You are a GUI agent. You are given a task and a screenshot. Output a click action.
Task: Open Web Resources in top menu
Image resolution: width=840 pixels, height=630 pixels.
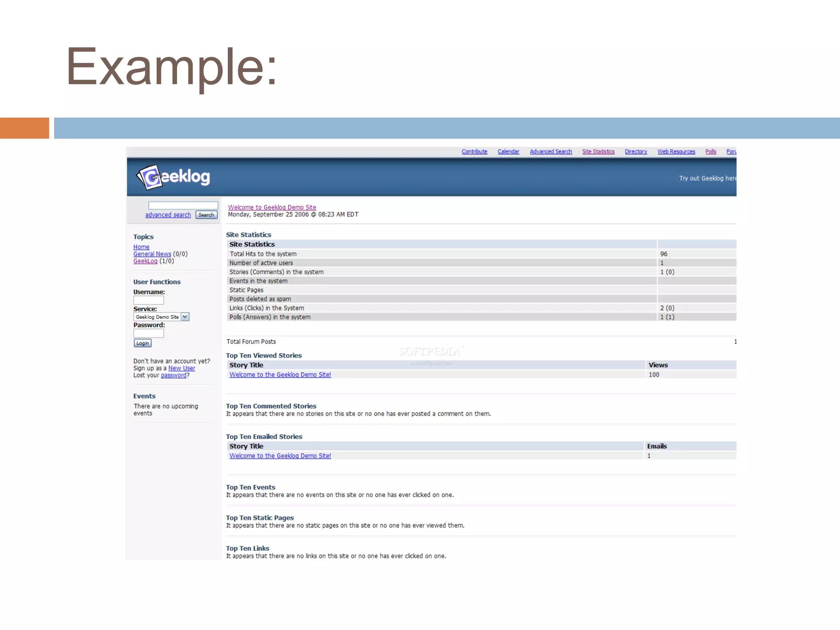pyautogui.click(x=676, y=152)
